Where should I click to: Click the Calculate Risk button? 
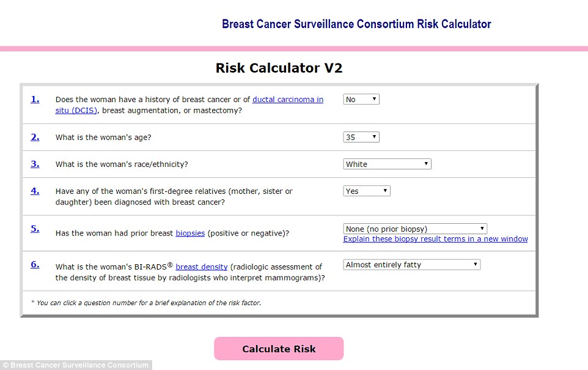pyautogui.click(x=279, y=349)
